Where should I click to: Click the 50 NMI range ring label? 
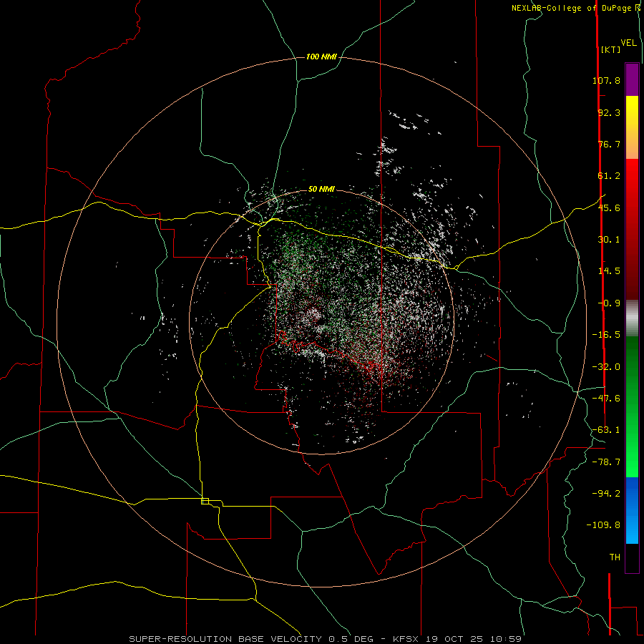tap(321, 189)
